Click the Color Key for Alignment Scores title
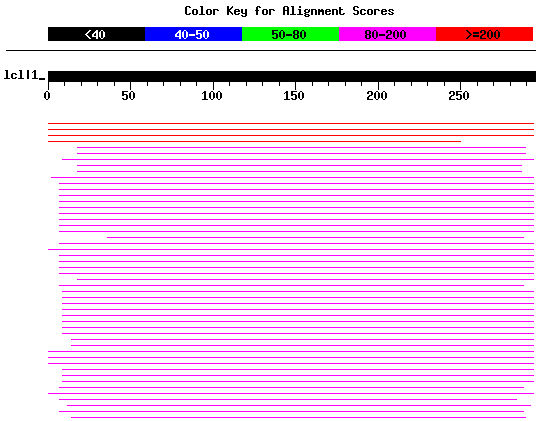This screenshot has height=421, width=539. point(289,11)
